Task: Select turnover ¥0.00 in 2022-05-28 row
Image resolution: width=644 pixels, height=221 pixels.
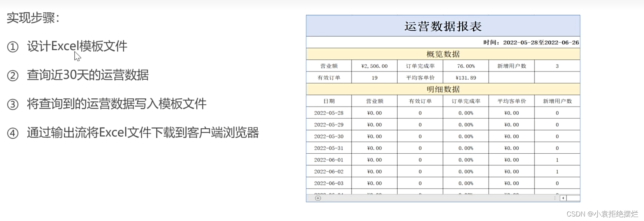Action: tap(374, 113)
